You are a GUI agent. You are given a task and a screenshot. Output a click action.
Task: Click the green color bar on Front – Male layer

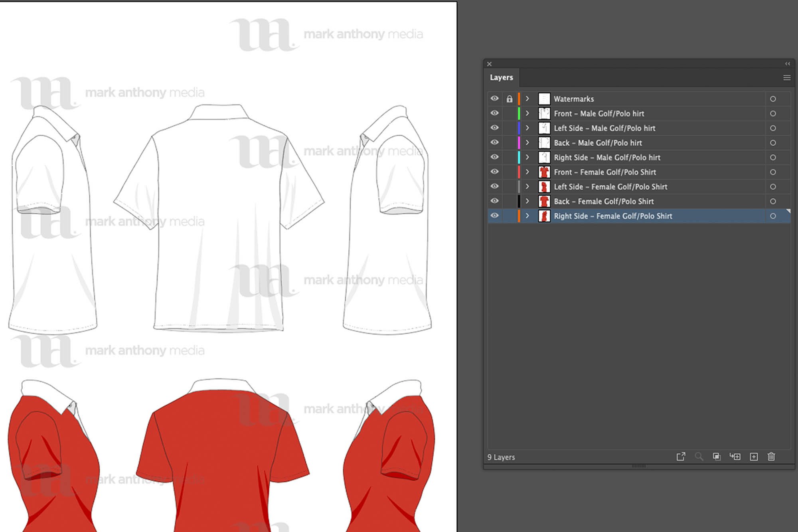click(518, 113)
